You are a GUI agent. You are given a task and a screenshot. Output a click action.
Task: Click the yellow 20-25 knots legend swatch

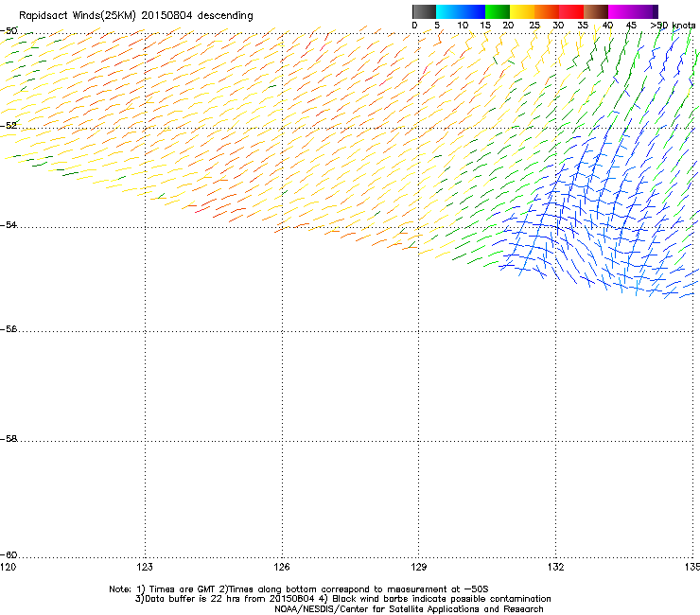522,11
